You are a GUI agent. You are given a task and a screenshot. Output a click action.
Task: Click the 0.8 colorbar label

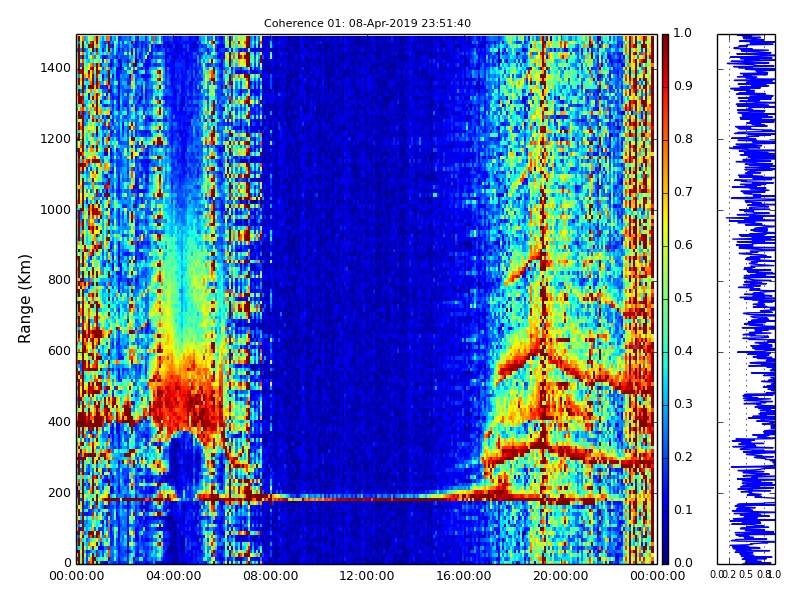(x=683, y=139)
